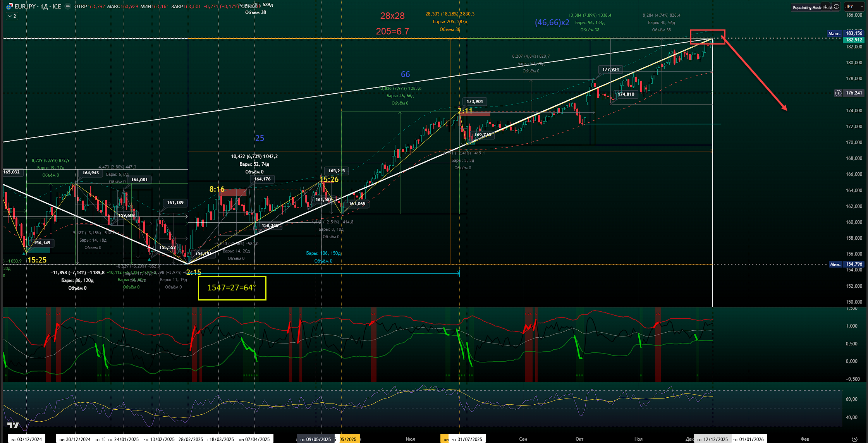The width and height of the screenshot is (868, 443).
Task: Click the чт 31/07/2025 date marker
Action: (467, 439)
